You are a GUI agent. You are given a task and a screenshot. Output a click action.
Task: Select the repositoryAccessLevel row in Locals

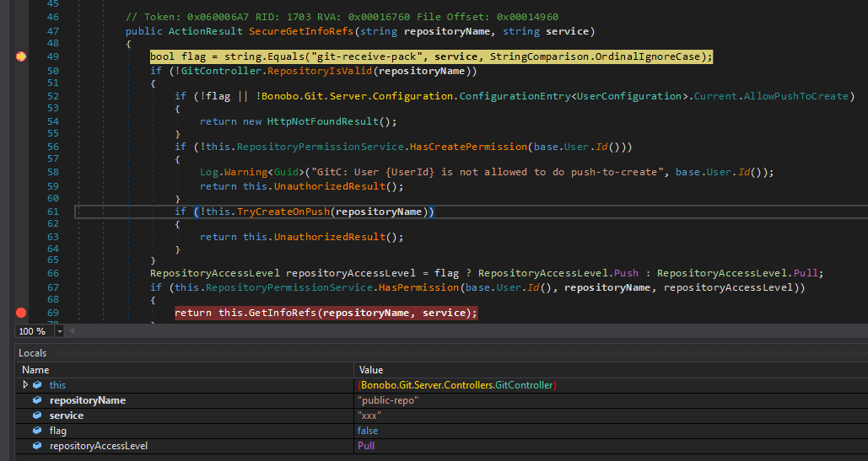pyautogui.click(x=99, y=446)
